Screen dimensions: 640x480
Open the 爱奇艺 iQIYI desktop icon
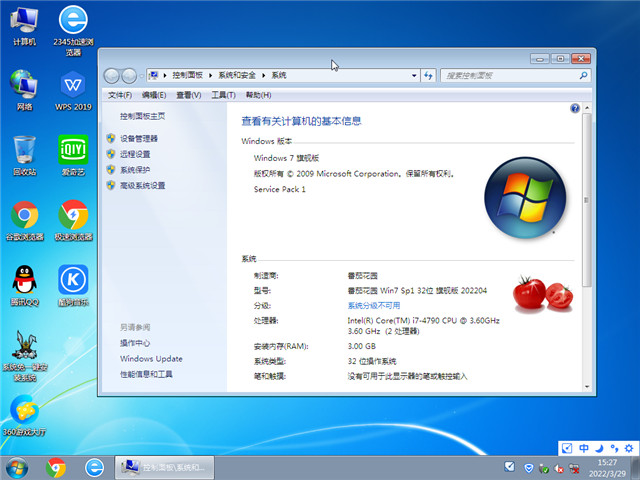pyautogui.click(x=73, y=156)
